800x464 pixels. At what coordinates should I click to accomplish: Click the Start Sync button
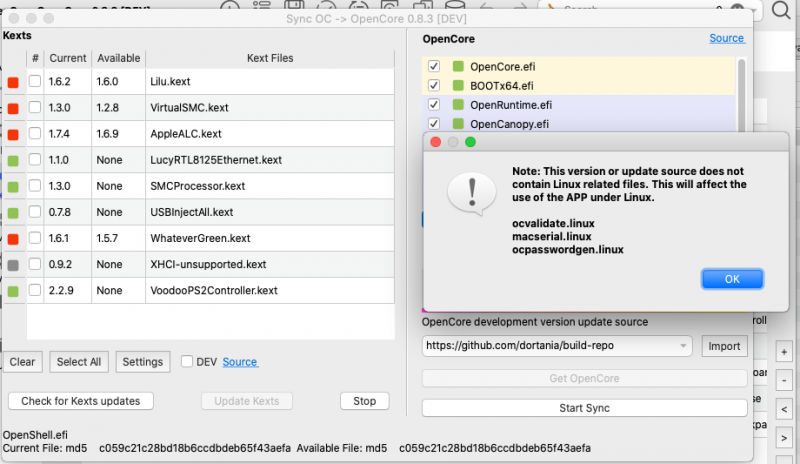pyautogui.click(x=584, y=408)
